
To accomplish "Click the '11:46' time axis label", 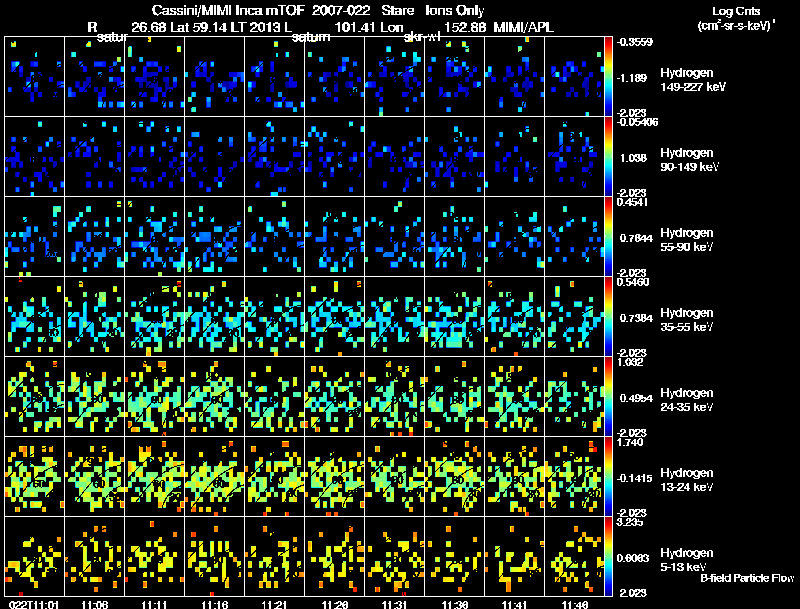I will click(x=574, y=604).
